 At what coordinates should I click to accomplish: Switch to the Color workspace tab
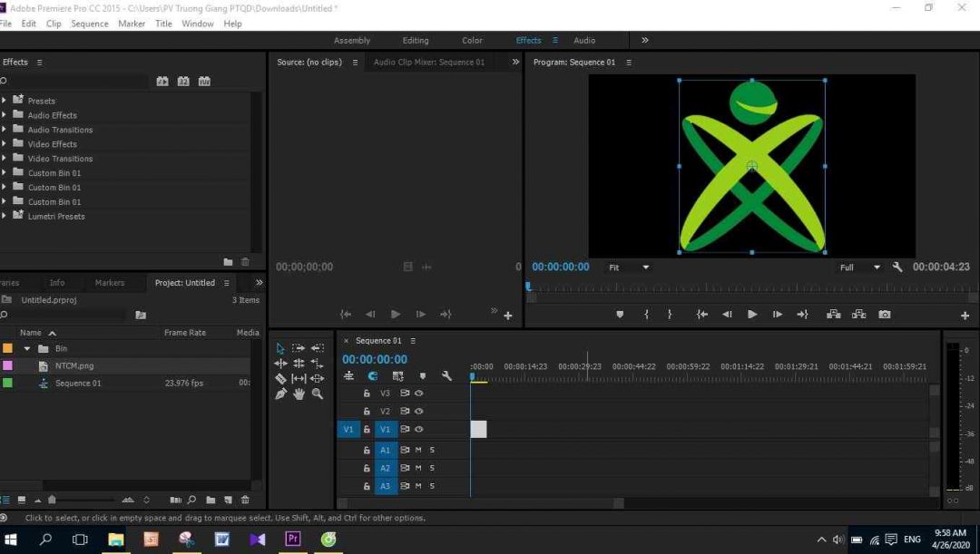point(472,41)
